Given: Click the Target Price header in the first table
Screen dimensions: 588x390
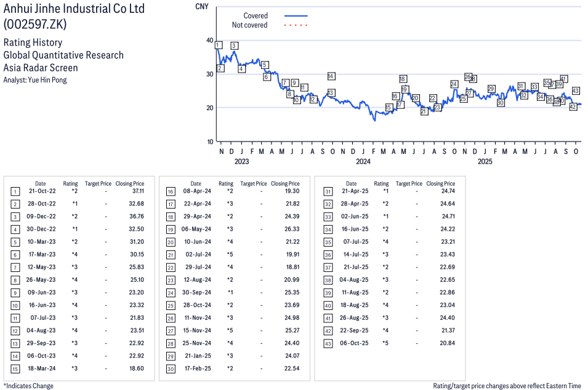Looking at the screenshot, I should click(98, 183).
